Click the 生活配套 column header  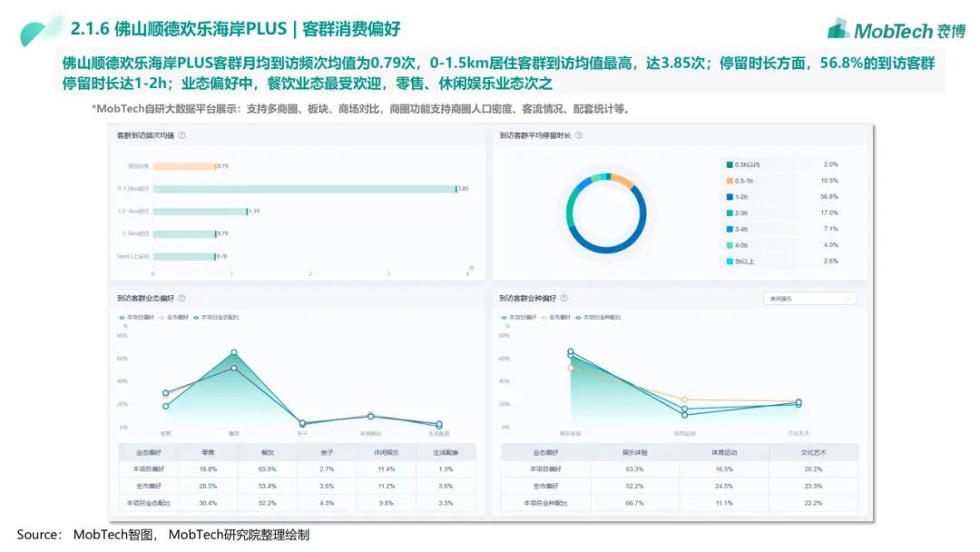point(446,452)
